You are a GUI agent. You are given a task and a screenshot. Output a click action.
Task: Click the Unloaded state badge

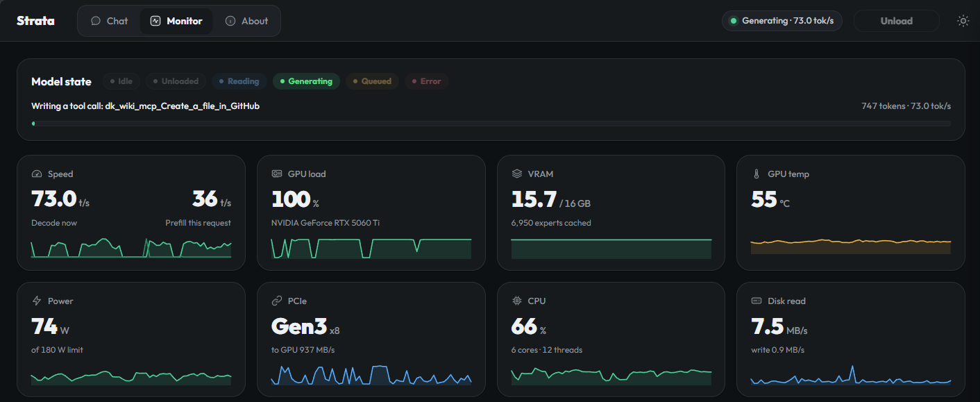[176, 81]
